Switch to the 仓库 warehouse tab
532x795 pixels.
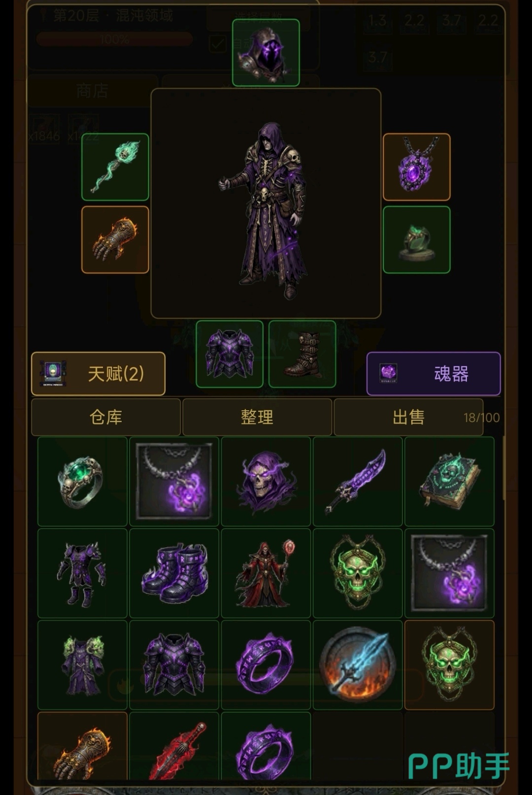[106, 417]
